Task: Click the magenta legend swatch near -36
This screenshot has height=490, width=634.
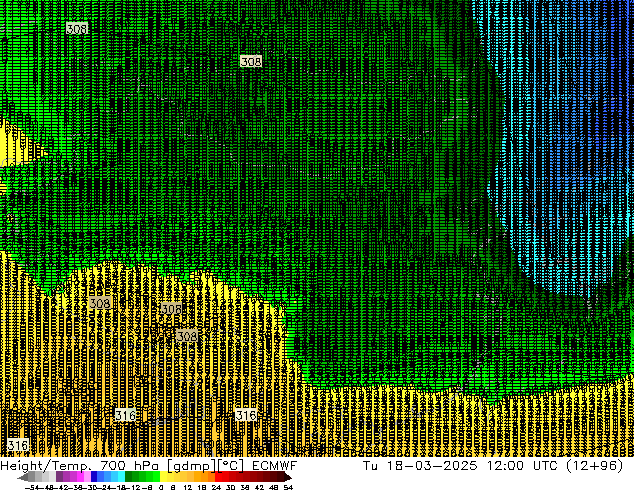Action: 80,478
